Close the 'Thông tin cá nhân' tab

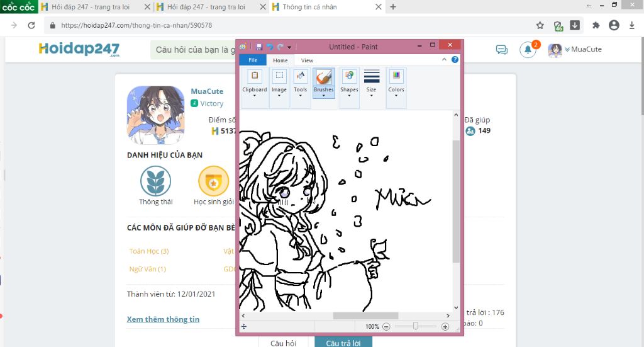(x=378, y=7)
